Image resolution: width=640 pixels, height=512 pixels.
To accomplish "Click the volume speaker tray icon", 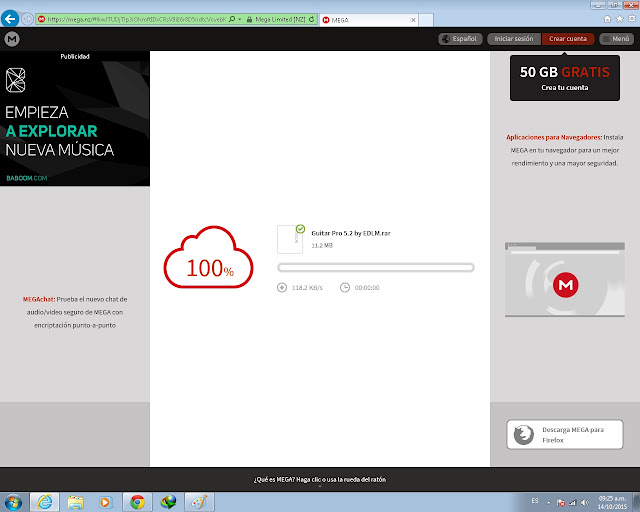I will pyautogui.click(x=585, y=503).
